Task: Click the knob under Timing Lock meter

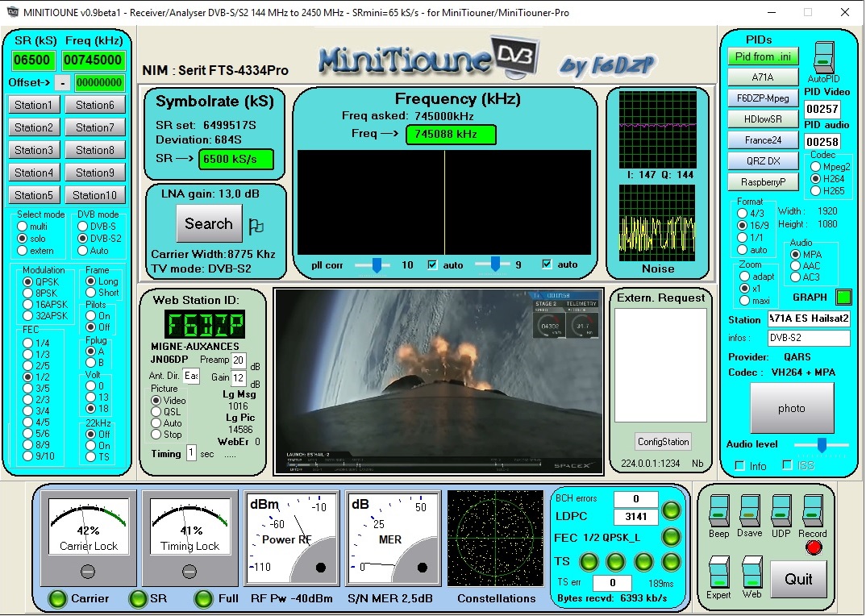Action: click(x=189, y=572)
